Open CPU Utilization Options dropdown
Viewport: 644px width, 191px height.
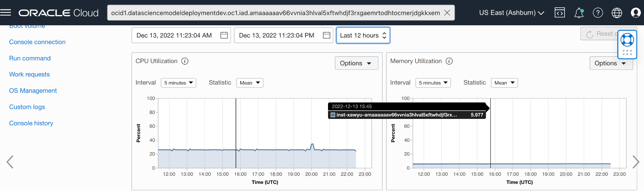pyautogui.click(x=356, y=63)
